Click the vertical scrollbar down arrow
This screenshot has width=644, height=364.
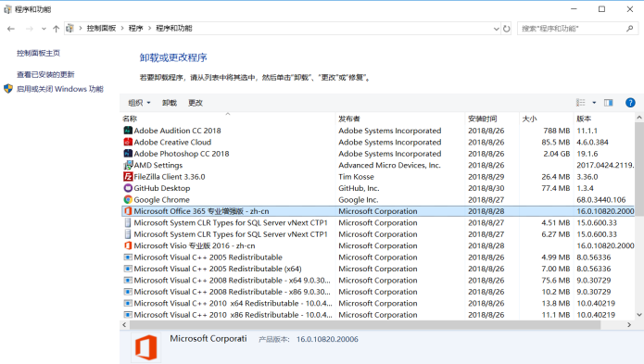click(639, 315)
